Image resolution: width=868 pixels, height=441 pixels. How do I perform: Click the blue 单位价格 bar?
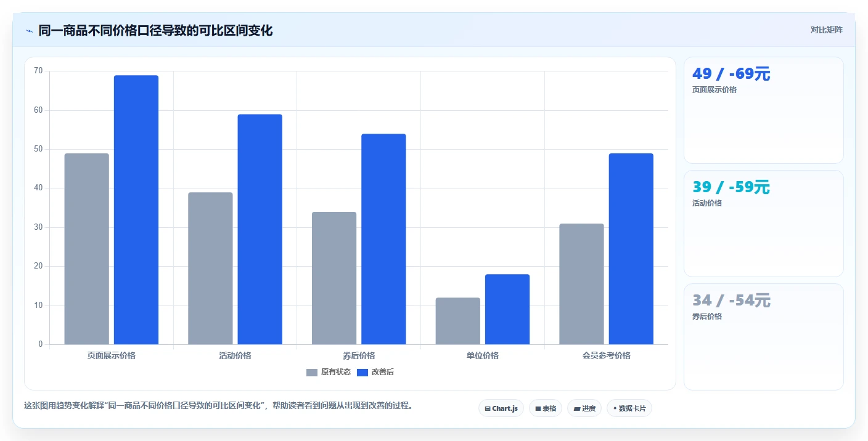coord(507,309)
